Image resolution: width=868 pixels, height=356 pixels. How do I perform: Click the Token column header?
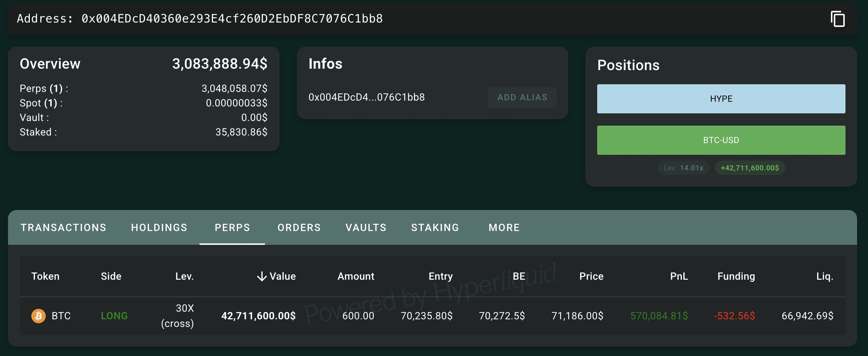45,276
